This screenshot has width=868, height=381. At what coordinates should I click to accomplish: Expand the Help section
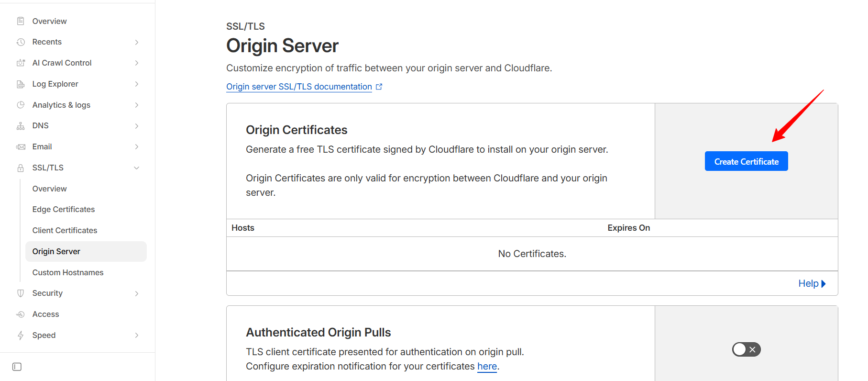point(812,283)
